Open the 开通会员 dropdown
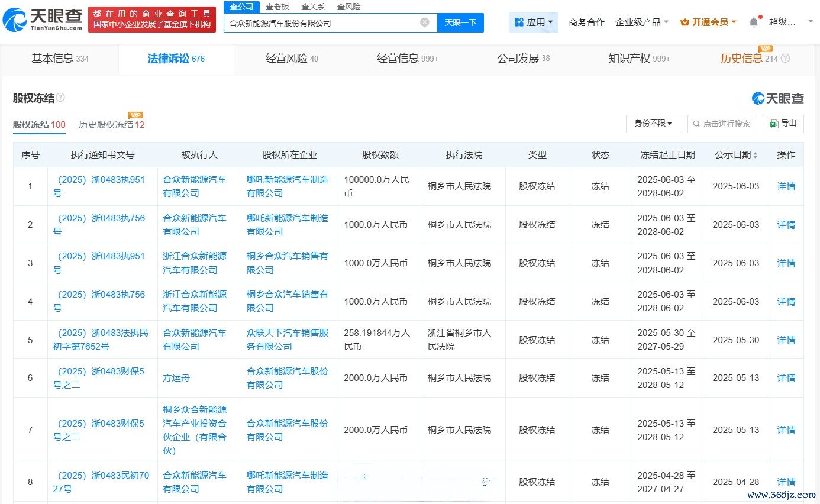Viewport: 820px width, 504px height. pyautogui.click(x=708, y=22)
